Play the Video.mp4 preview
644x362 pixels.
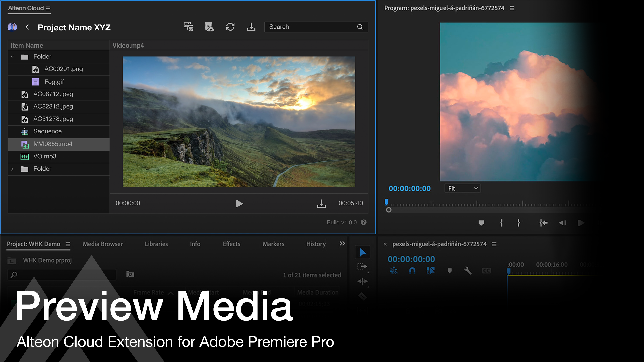239,203
